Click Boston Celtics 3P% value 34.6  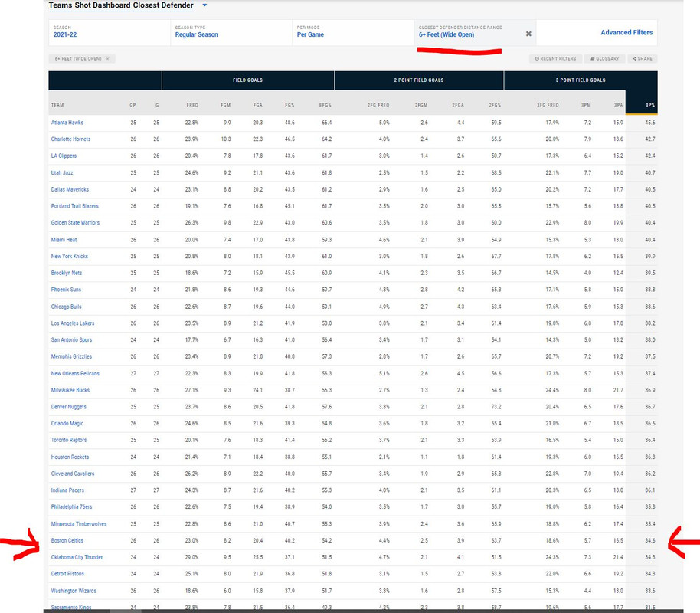[x=650, y=540]
